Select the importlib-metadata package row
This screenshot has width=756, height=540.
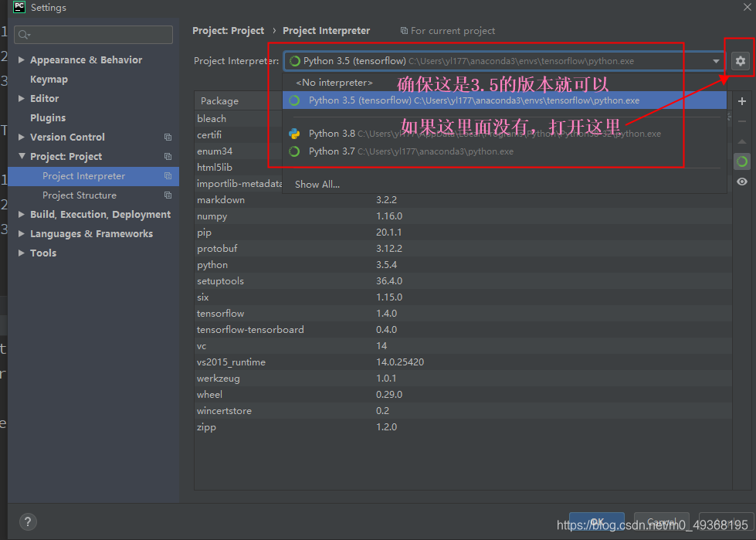(x=239, y=184)
